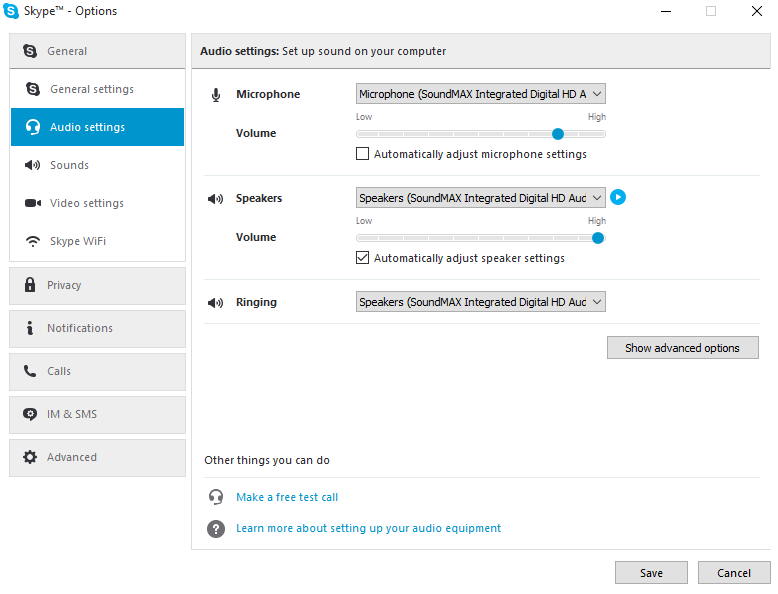Expand the Calls section
The width and height of the screenshot is (778, 594).
click(97, 372)
